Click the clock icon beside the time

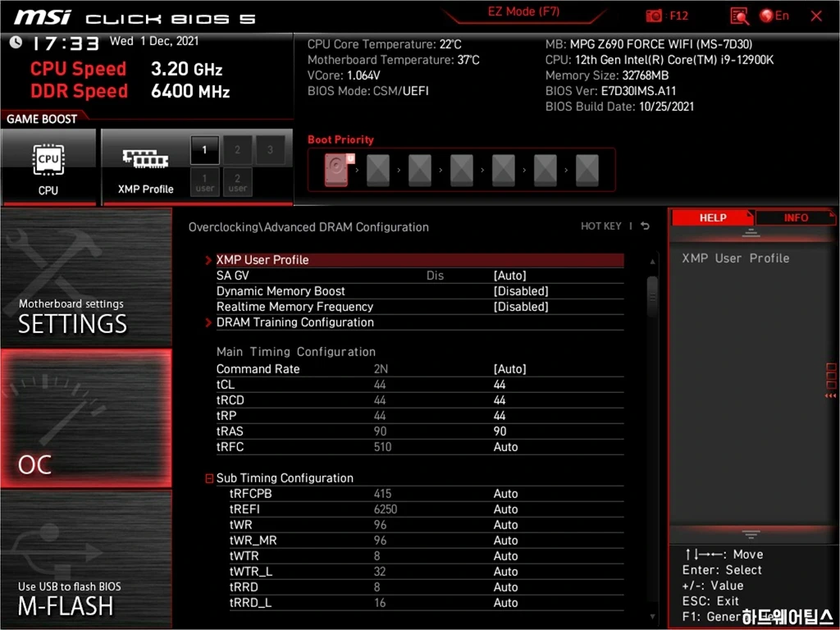(x=16, y=42)
